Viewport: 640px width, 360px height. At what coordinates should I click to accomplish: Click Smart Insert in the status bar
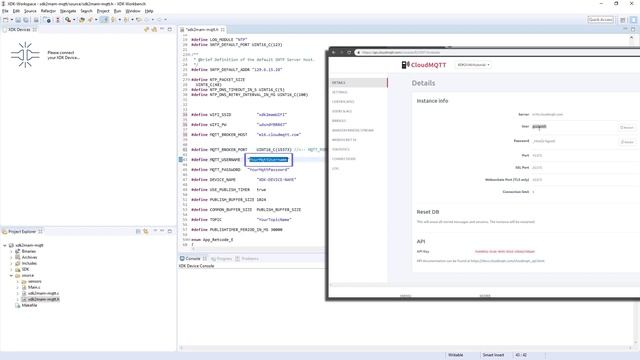coord(493,355)
